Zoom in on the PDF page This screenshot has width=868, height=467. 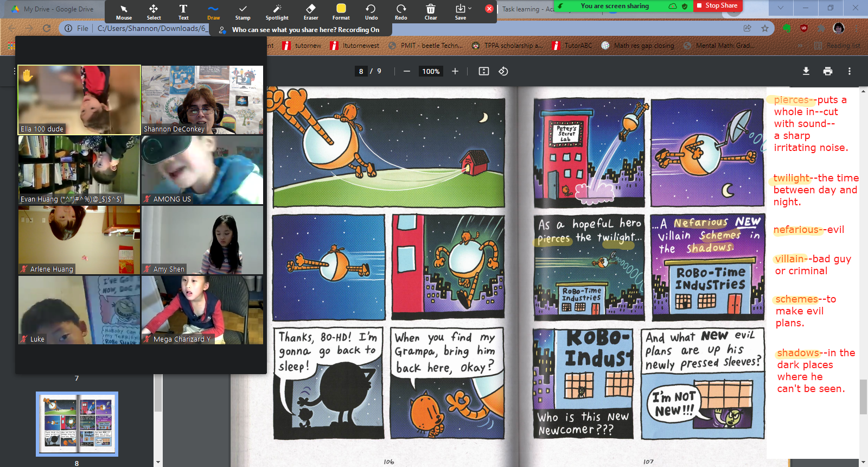(455, 71)
